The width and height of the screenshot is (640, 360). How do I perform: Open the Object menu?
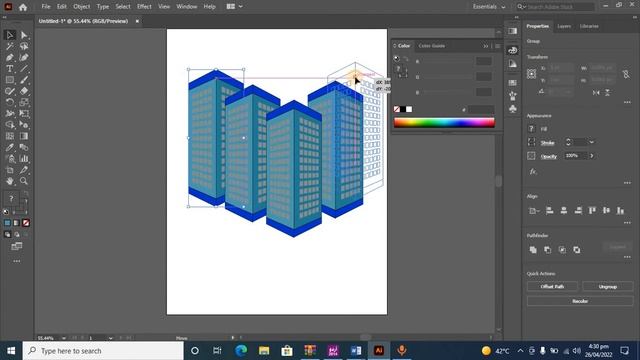(82, 7)
